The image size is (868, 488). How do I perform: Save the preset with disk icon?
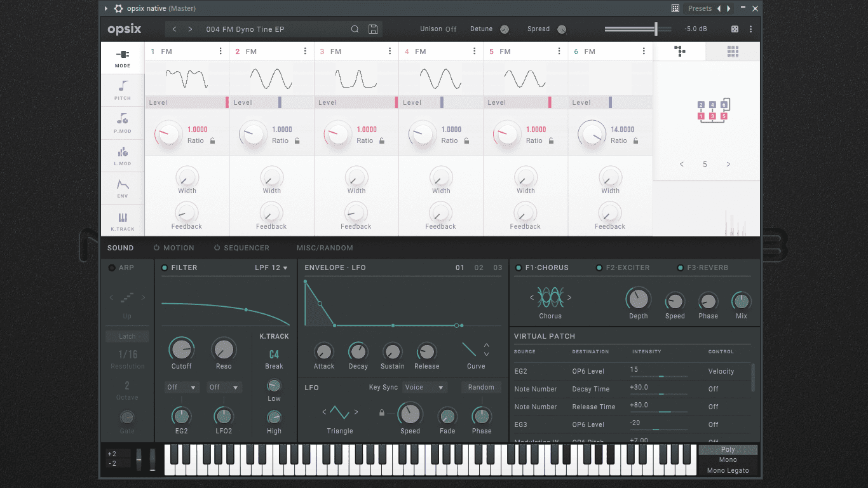click(373, 29)
